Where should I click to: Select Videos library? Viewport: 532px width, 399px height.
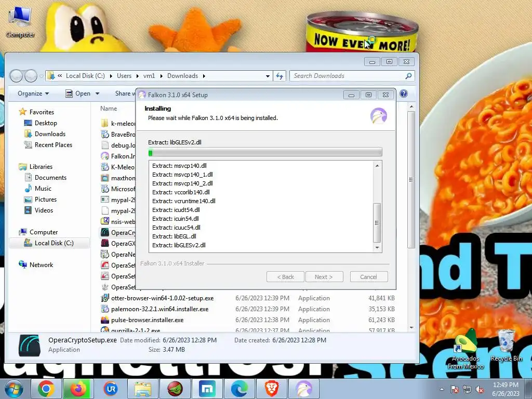(x=44, y=210)
